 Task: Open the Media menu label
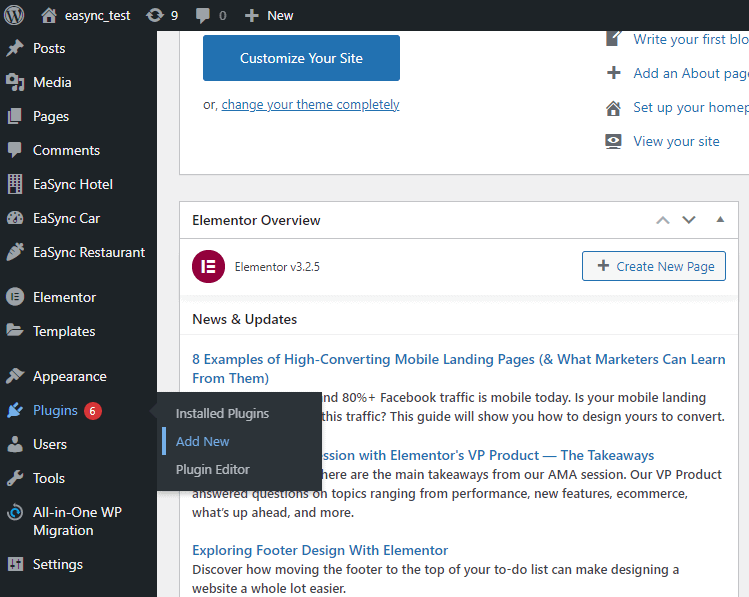pyautogui.click(x=52, y=82)
